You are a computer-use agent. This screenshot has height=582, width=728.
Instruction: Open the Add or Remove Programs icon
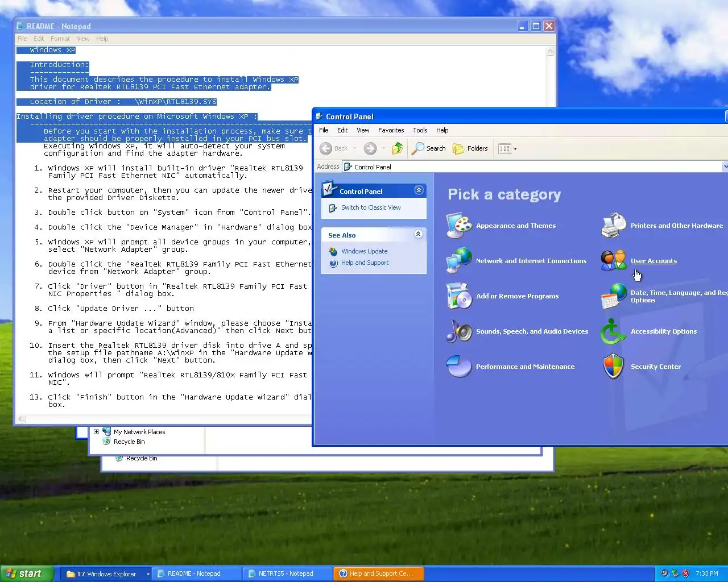point(459,296)
